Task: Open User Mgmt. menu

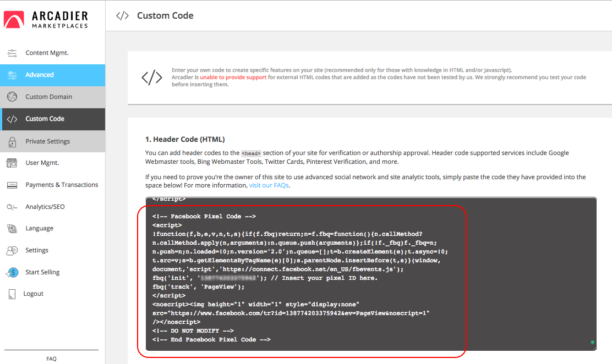Action: (x=53, y=163)
